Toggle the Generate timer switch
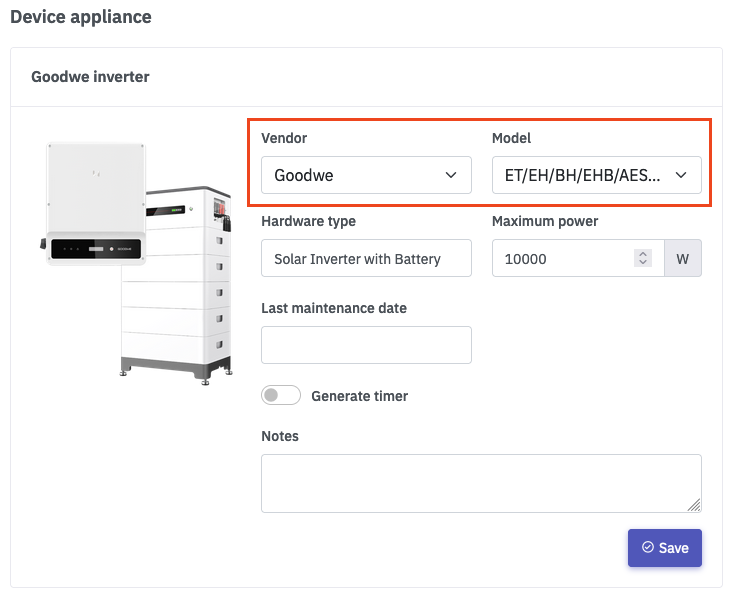Image resolution: width=737 pixels, height=599 pixels. coord(281,395)
